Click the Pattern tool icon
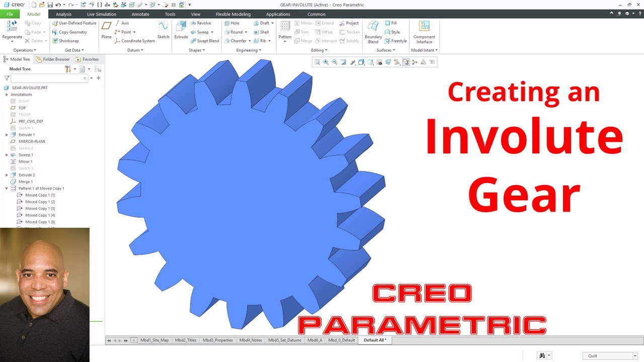644x362 pixels. pyautogui.click(x=285, y=26)
